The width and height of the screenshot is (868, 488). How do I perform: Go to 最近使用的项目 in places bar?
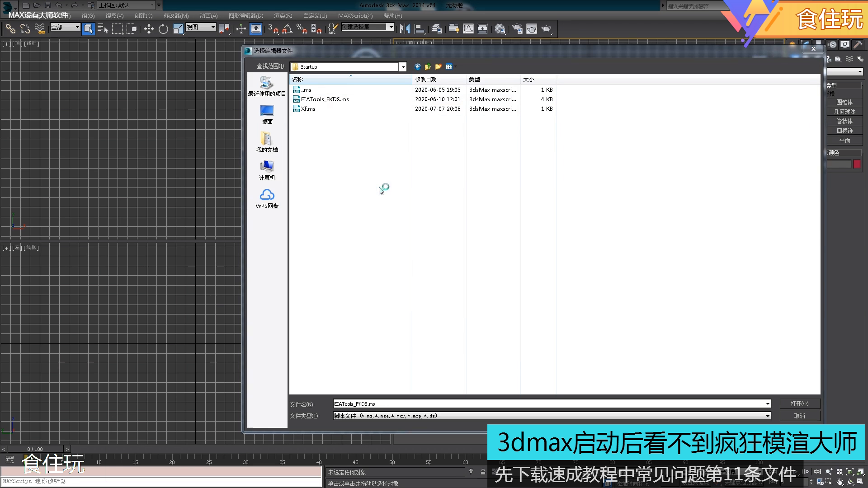[267, 86]
